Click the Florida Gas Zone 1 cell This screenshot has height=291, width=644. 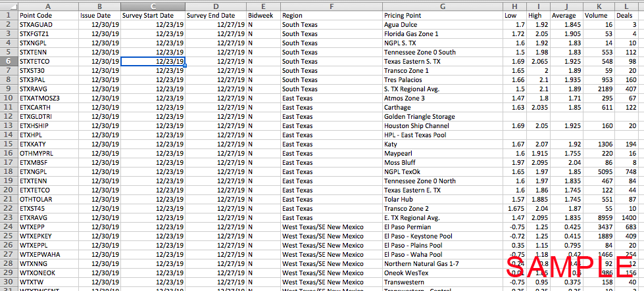(x=443, y=34)
